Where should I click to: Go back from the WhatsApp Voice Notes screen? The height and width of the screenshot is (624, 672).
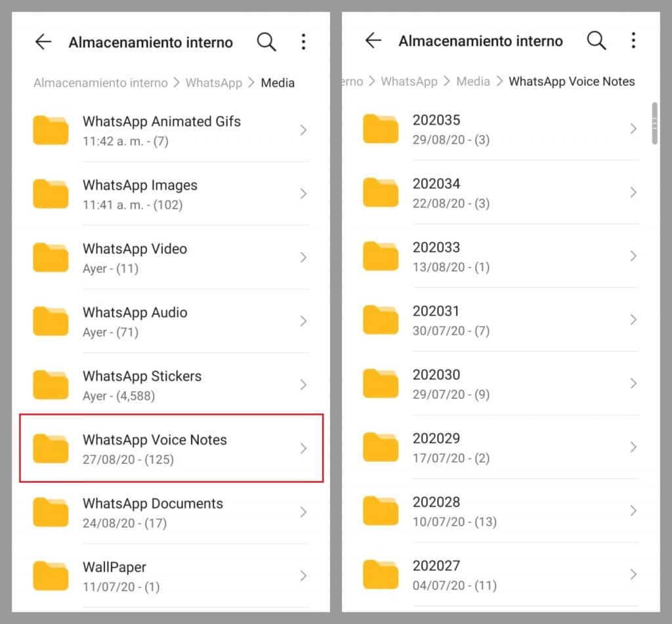373,40
